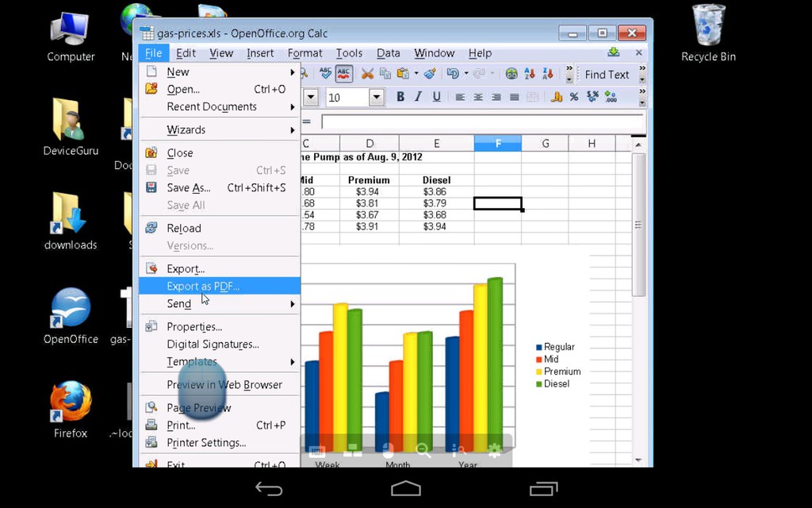
Task: Expand the Send submenu
Action: coord(220,304)
